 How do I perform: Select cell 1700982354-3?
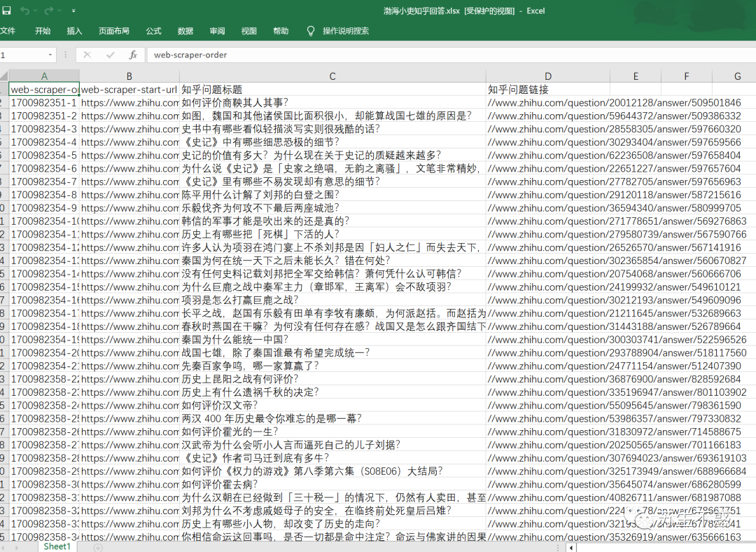point(44,129)
